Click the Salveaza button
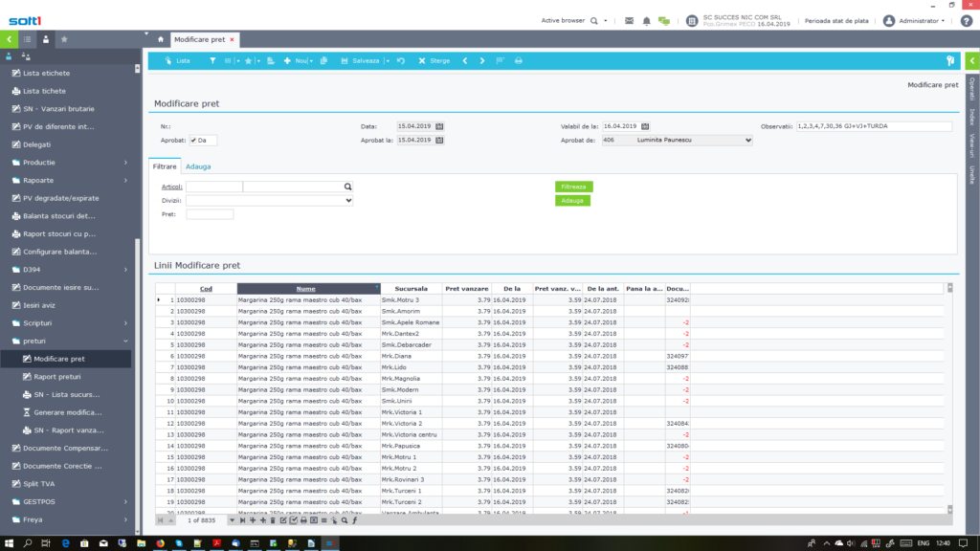The image size is (980, 551). click(360, 60)
